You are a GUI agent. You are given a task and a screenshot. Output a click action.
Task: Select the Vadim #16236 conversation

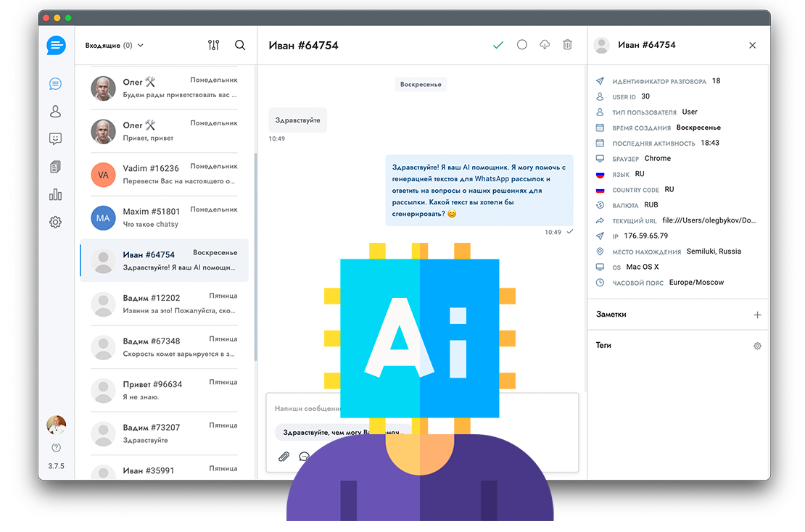(x=165, y=174)
